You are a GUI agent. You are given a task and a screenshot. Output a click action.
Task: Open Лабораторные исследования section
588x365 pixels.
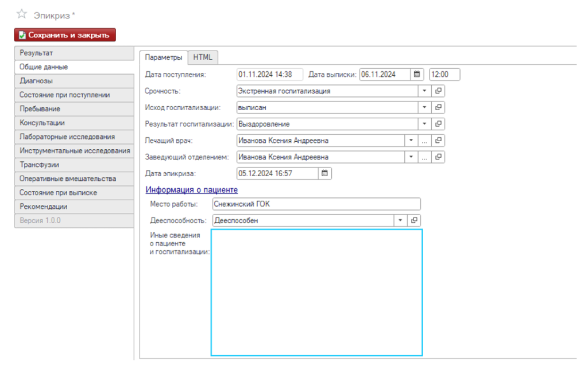(74, 137)
